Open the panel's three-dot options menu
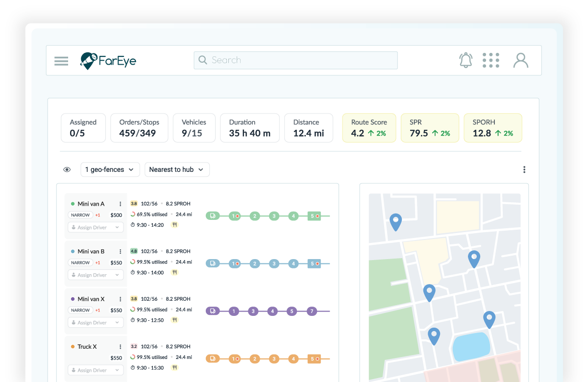Image resolution: width=588 pixels, height=382 pixels. click(x=524, y=169)
